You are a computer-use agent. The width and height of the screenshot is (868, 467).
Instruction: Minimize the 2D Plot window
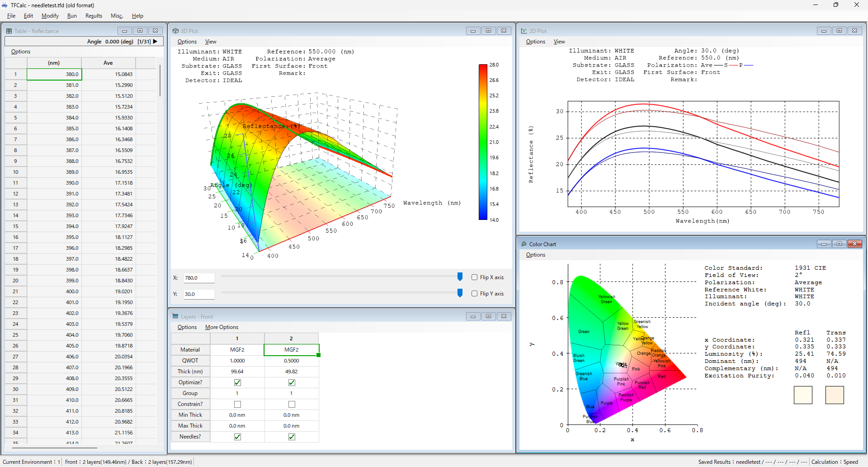point(824,31)
